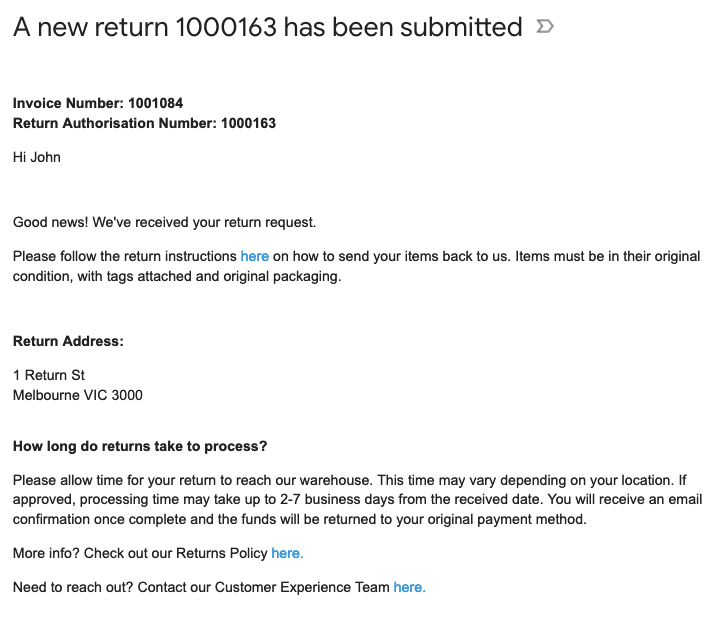Viewport: 722px width, 619px height.
Task: Click the 'Melbourne VIC 3000' line
Action: (x=78, y=395)
